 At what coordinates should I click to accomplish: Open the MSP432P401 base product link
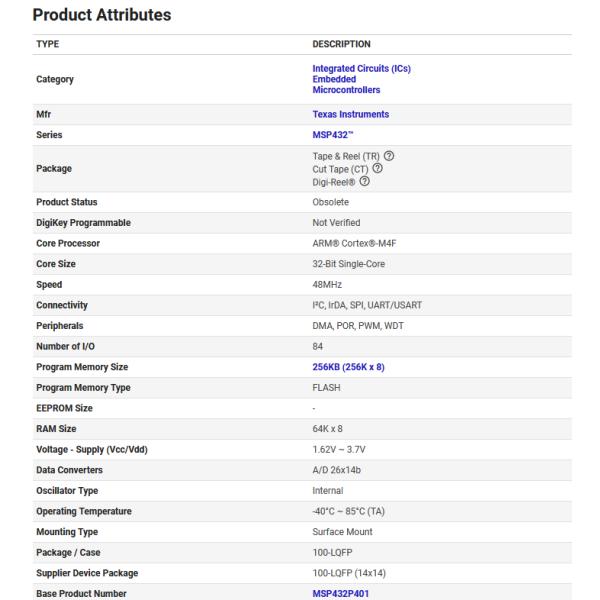(x=342, y=593)
